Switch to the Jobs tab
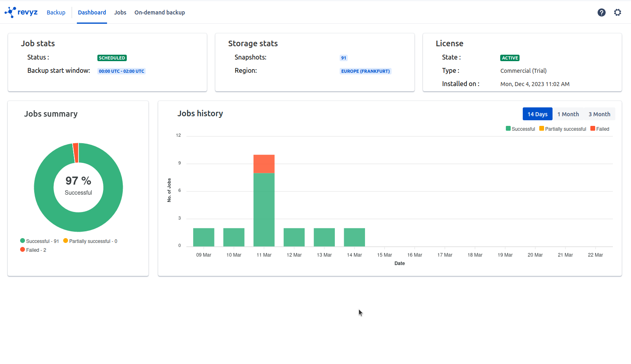Viewport: 631px width, 364px height. pyautogui.click(x=120, y=12)
